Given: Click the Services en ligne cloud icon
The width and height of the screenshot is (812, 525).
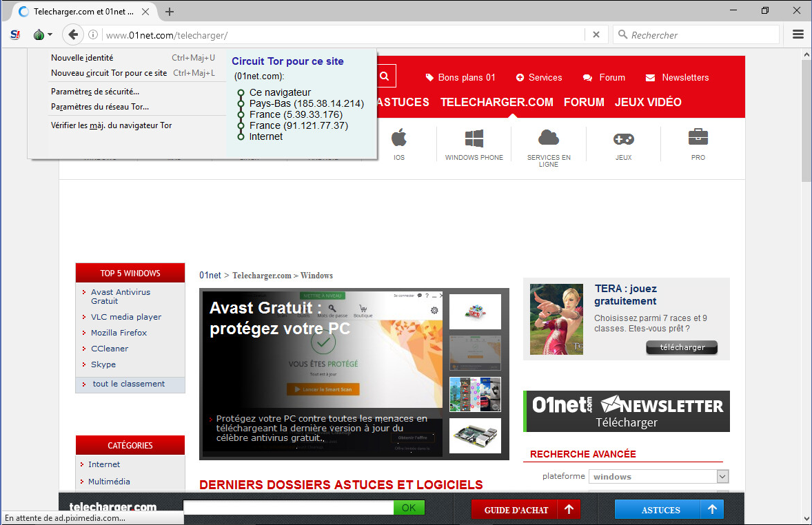Looking at the screenshot, I should [x=548, y=138].
